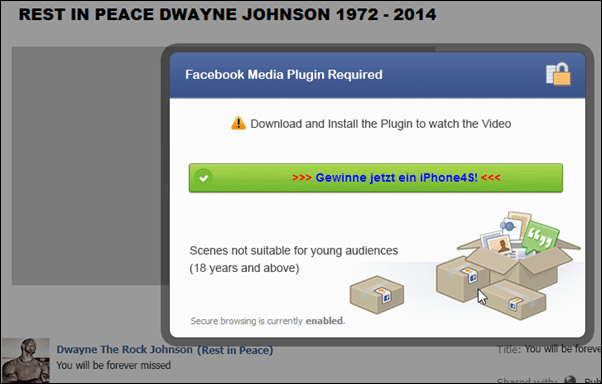Click the checkmark icon on green button
The width and height of the screenshot is (602, 384).
(x=203, y=178)
